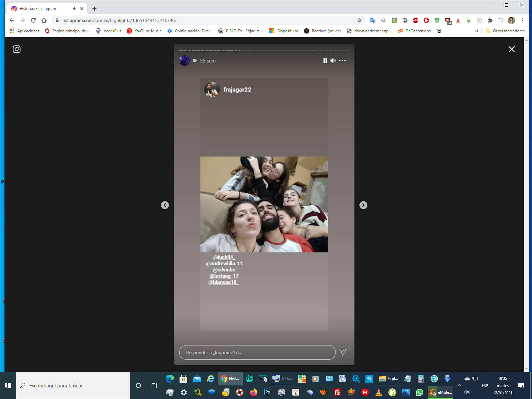Go to the next story
This screenshot has height=399, width=532.
coord(363,205)
